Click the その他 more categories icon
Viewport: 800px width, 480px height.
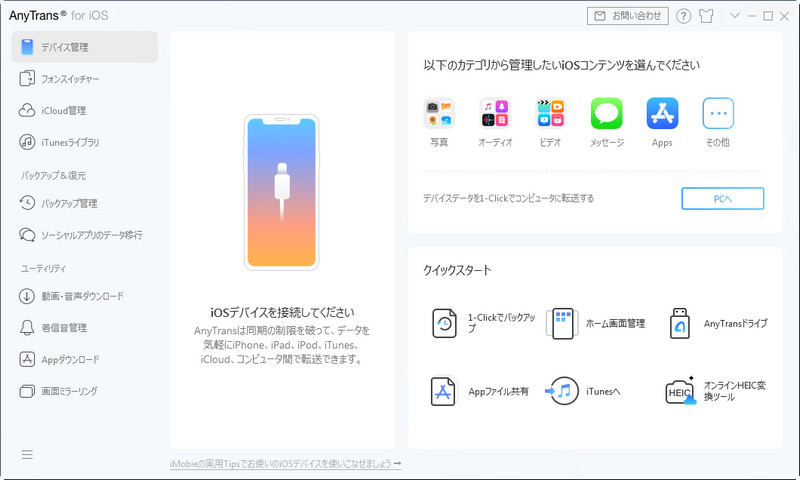(x=718, y=113)
